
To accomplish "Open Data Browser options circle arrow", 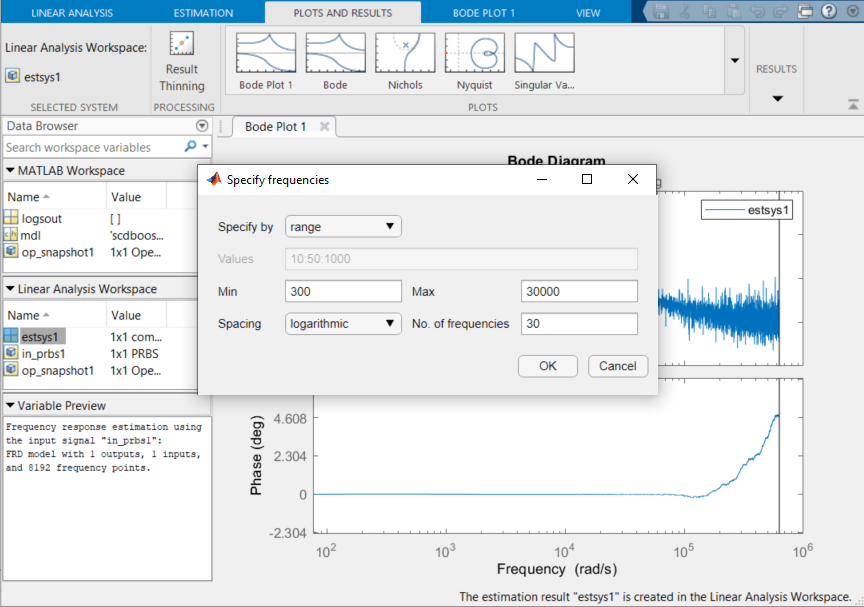I will point(202,127).
